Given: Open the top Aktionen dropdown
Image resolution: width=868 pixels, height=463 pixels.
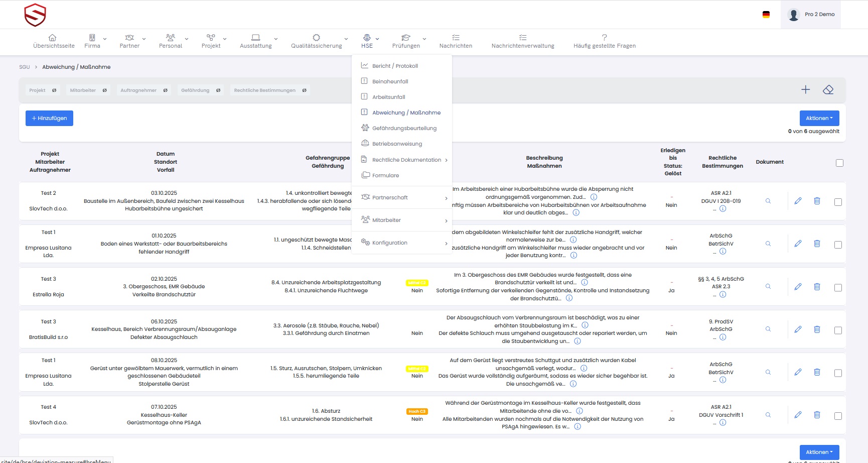Looking at the screenshot, I should 819,118.
